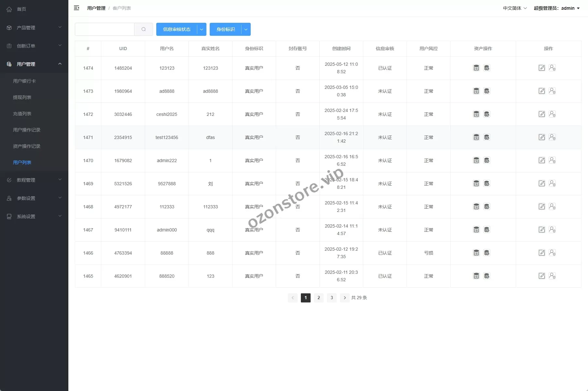Open the 中文简体 language selector
Image resolution: width=588 pixels, height=391 pixels.
[x=514, y=8]
